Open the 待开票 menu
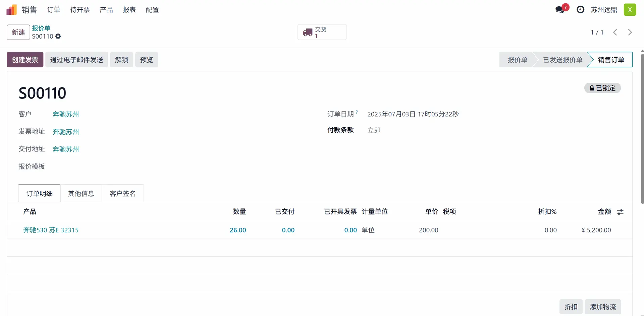 80,10
